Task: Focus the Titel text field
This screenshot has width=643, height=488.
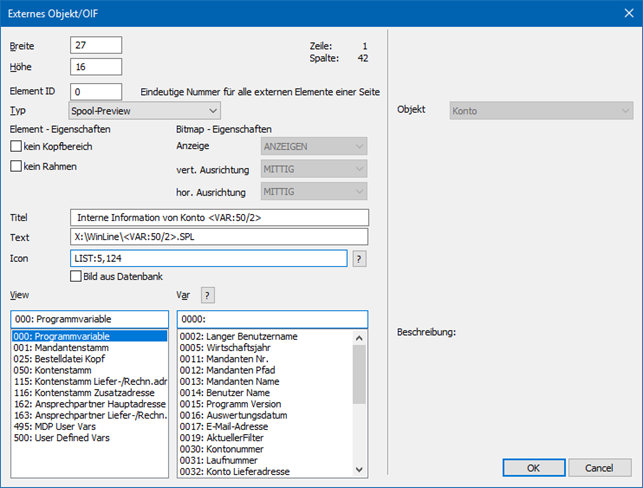Action: 220,217
